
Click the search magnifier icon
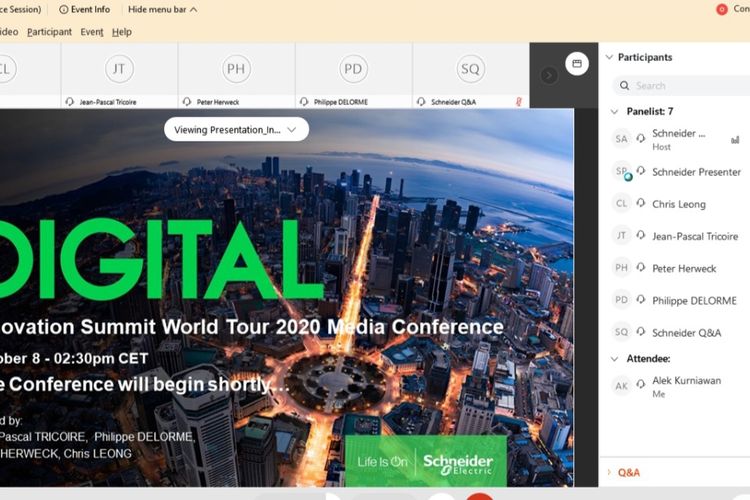pyautogui.click(x=624, y=86)
